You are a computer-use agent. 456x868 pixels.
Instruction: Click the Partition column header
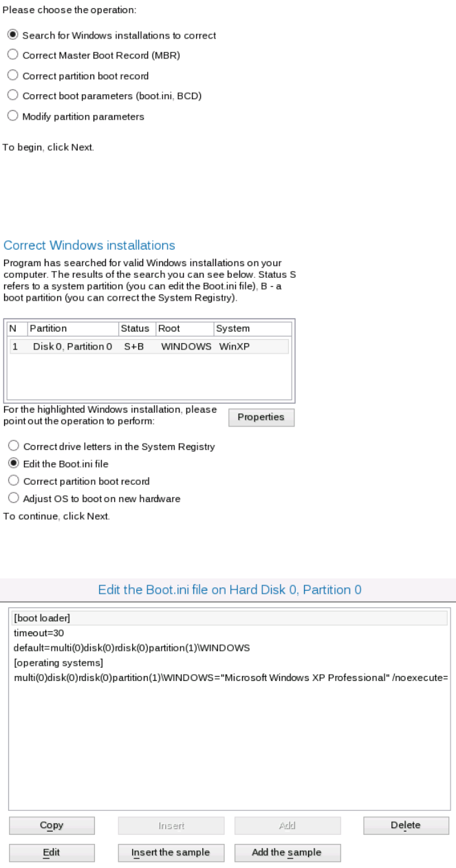coord(72,329)
